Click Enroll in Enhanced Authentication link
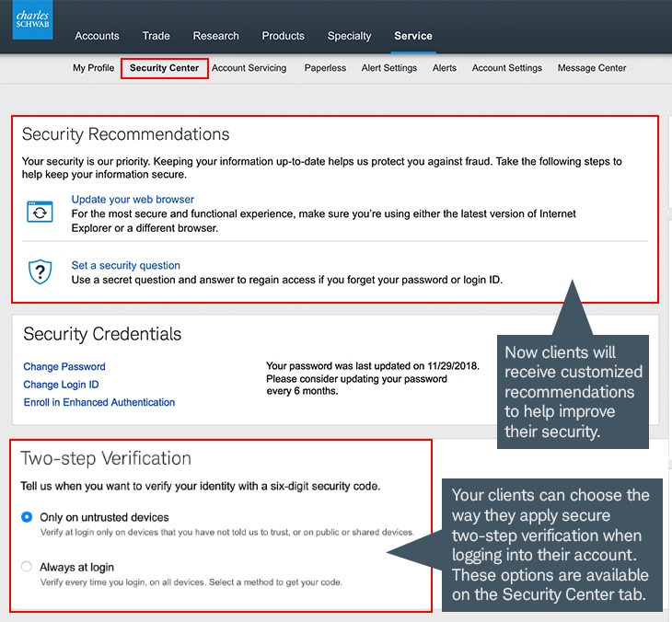The image size is (672, 622). pyautogui.click(x=99, y=403)
